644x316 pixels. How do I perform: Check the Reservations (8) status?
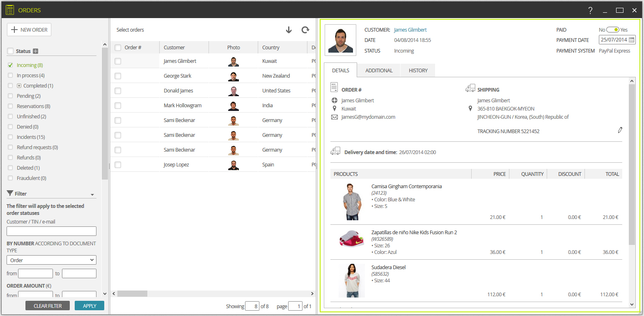tap(10, 106)
